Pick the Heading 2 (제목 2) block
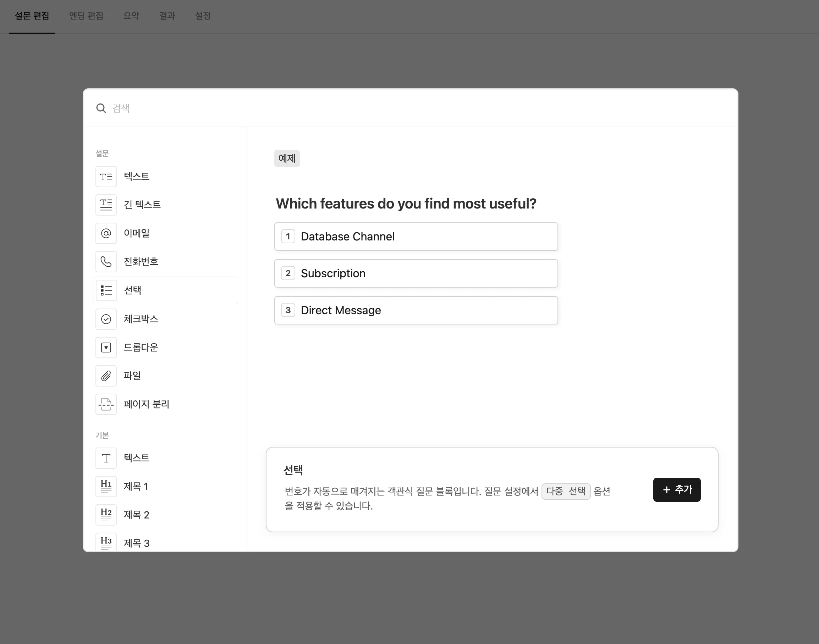The width and height of the screenshot is (819, 644). point(106,515)
